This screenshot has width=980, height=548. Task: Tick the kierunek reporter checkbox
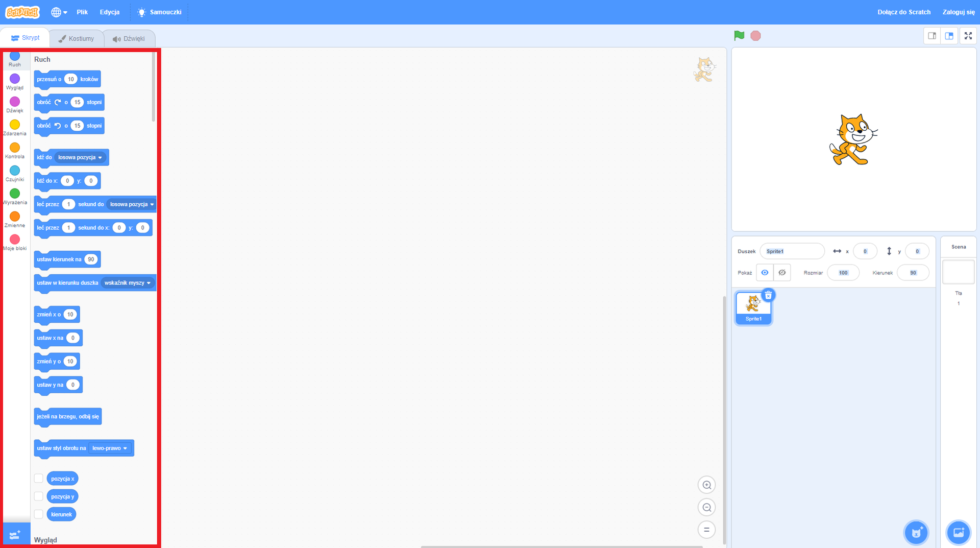pyautogui.click(x=39, y=514)
